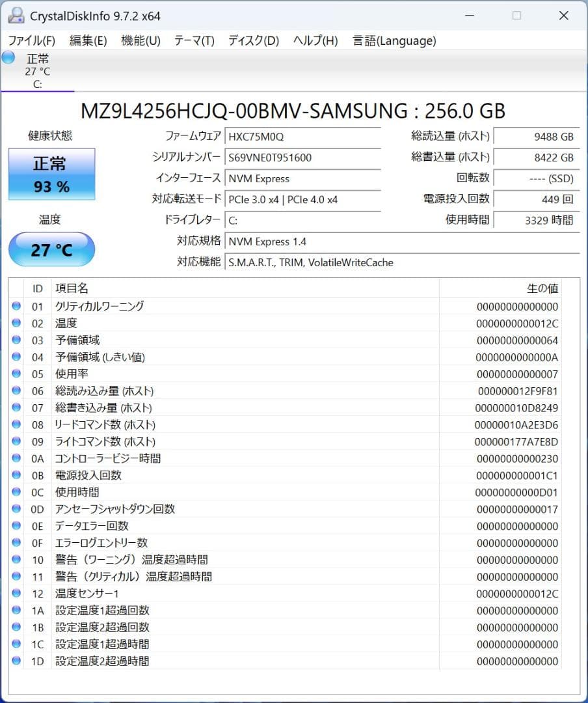Image resolution: width=588 pixels, height=703 pixels.
Task: Click blue indicator next to 使用率 row
Action: point(16,374)
